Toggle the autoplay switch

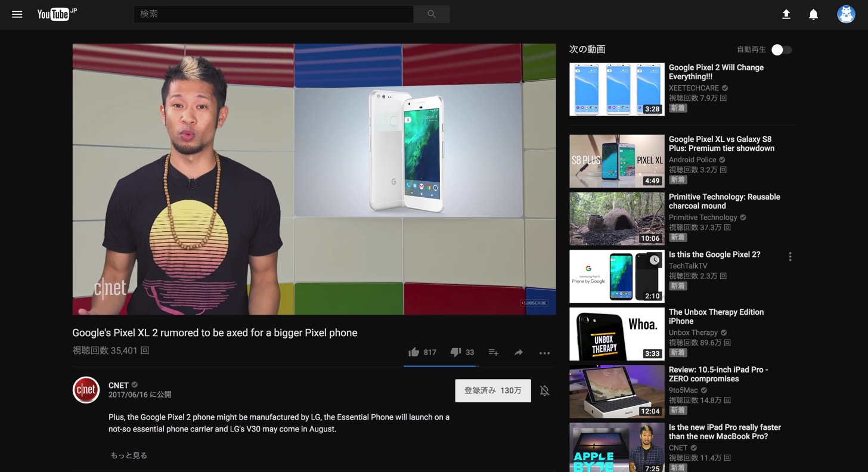coord(782,50)
